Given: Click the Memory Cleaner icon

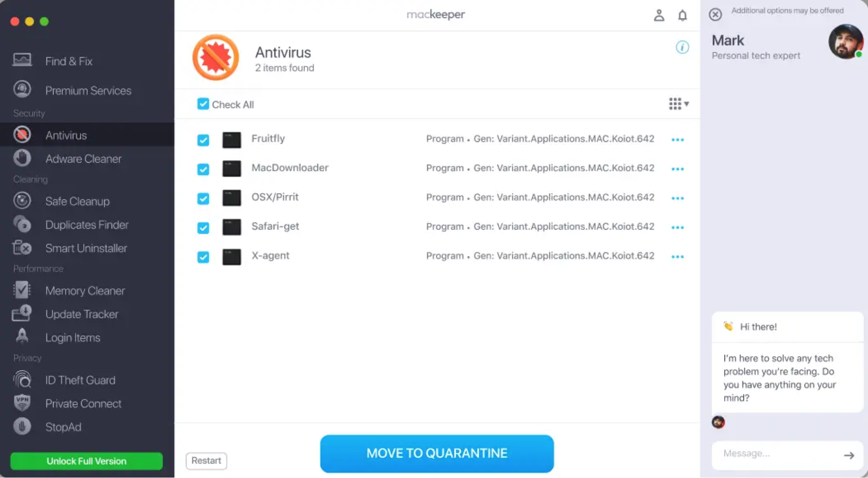Looking at the screenshot, I should point(22,290).
